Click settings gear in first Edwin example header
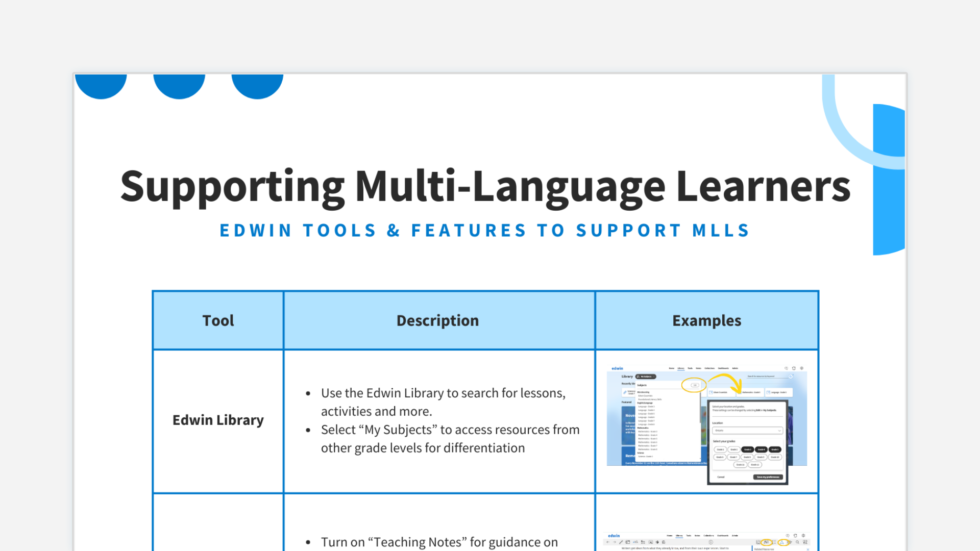This screenshot has height=551, width=980. click(x=802, y=368)
